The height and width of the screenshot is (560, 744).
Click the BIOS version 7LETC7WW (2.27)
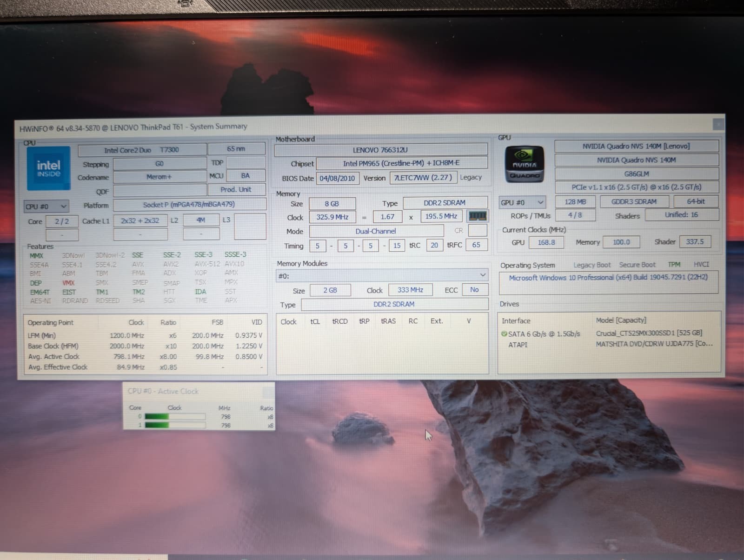pos(423,178)
